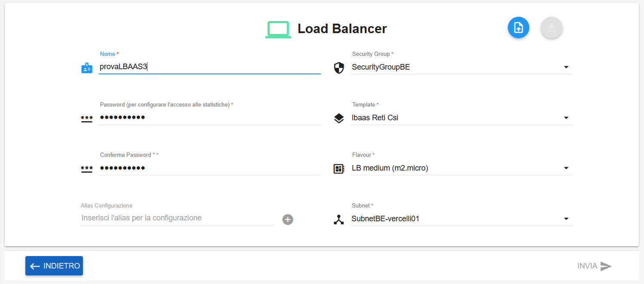Focus the statistics Password field
The image size is (644, 284).
click(x=210, y=118)
